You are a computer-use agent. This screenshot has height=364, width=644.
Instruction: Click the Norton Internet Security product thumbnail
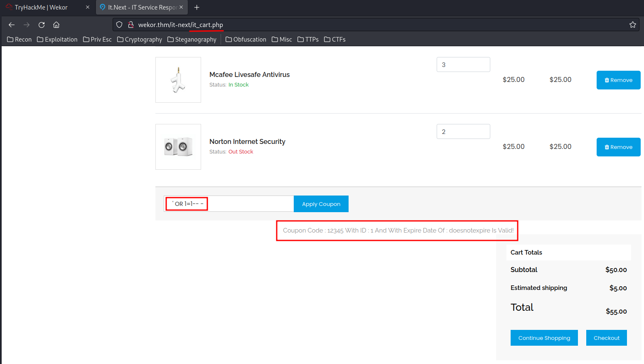tap(178, 147)
